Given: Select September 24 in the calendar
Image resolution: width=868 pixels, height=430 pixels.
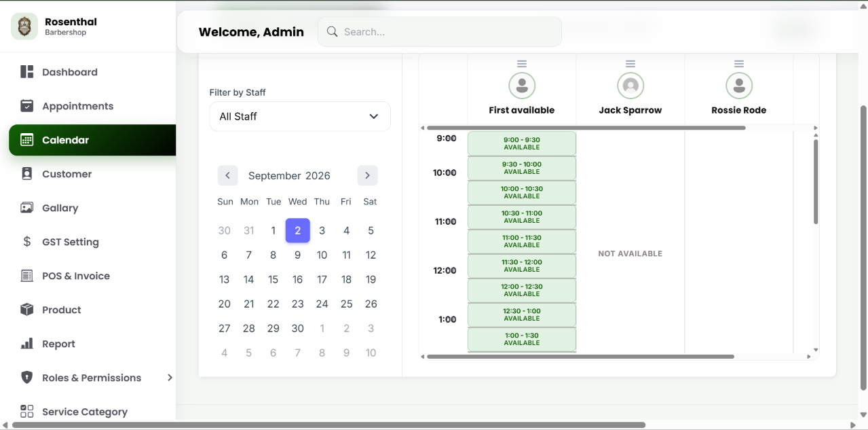Looking at the screenshot, I should tap(322, 304).
